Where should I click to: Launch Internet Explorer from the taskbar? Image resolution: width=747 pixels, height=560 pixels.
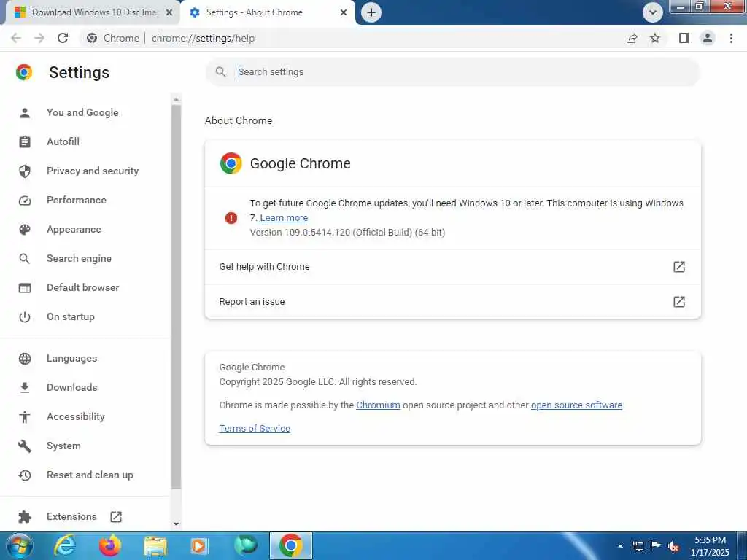[65, 545]
